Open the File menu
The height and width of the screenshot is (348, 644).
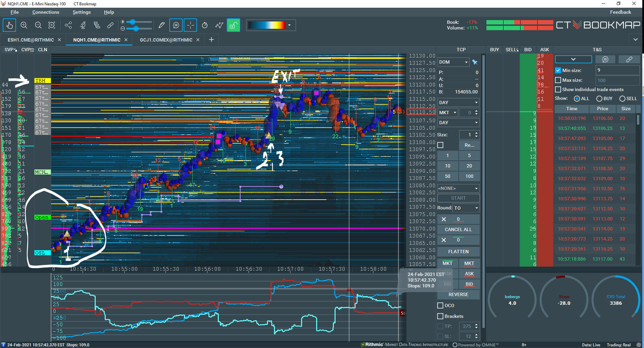pyautogui.click(x=15, y=12)
